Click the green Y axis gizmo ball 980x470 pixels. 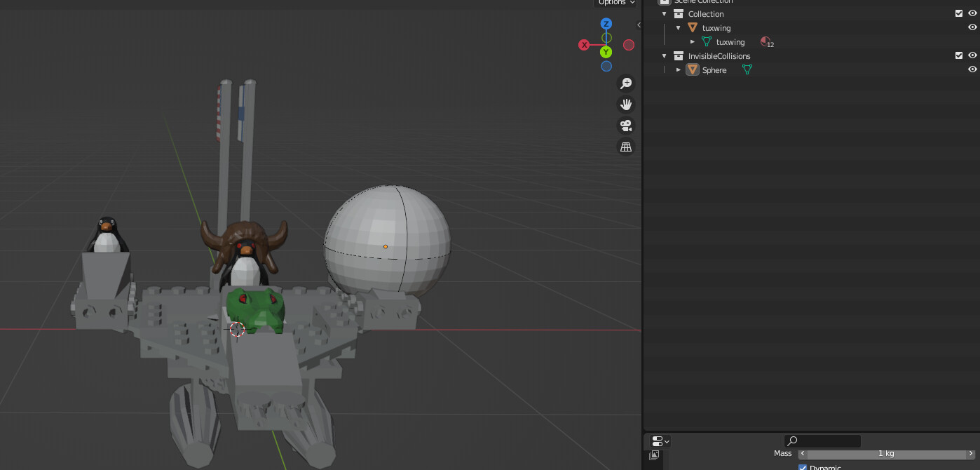tap(606, 52)
